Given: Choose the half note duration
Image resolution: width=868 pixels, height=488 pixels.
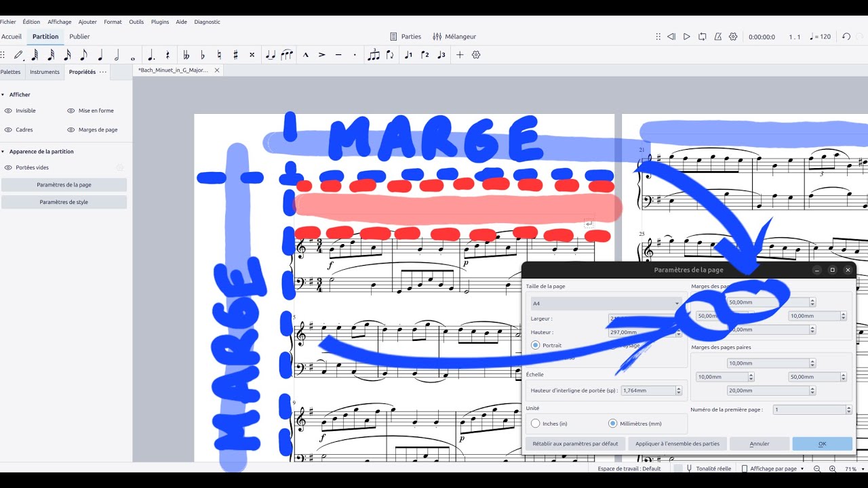Looking at the screenshot, I should pyautogui.click(x=117, y=55).
